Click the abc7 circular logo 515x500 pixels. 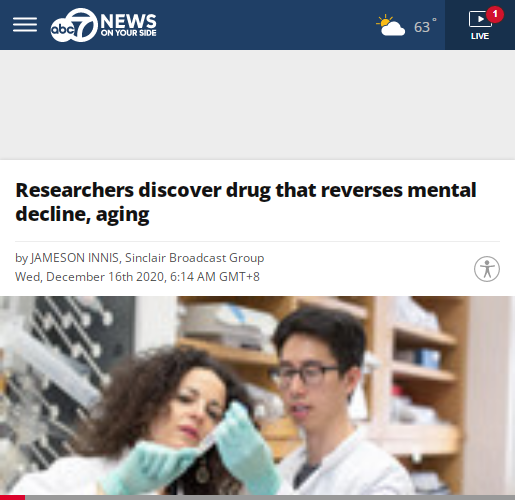(74, 25)
